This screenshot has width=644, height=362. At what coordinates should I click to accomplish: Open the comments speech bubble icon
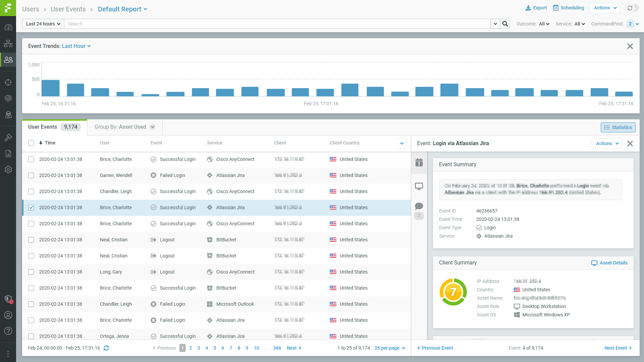[x=419, y=206]
